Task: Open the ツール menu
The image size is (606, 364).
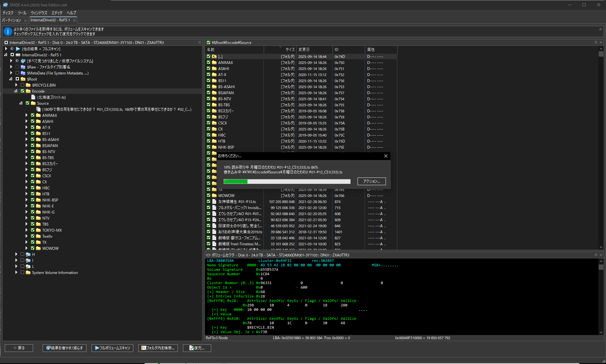Action: [x=22, y=13]
